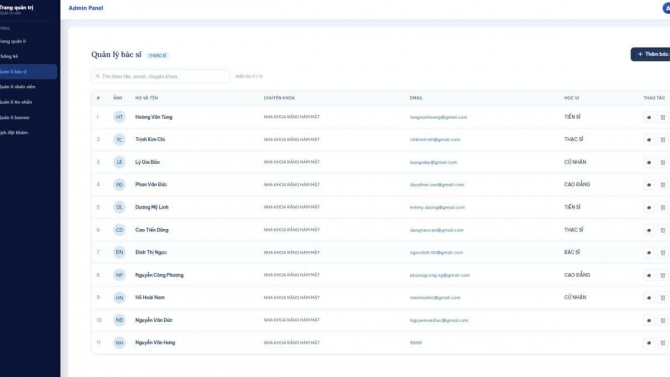Go to Trang quản lý in sidebar
Viewport: 670px width, 377px height.
27,41
